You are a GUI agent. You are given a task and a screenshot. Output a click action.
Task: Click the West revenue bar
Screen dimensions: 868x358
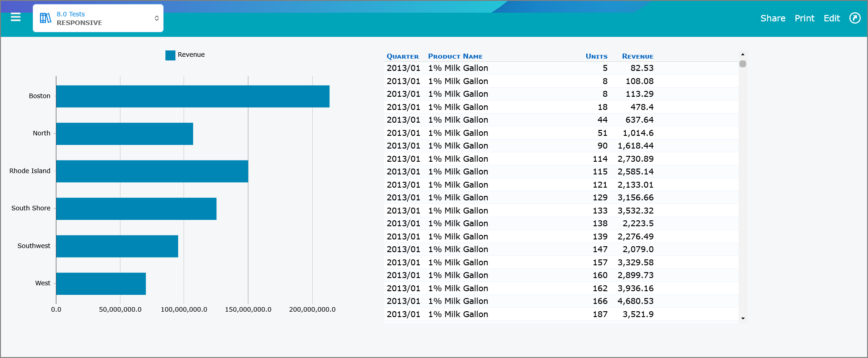point(101,283)
